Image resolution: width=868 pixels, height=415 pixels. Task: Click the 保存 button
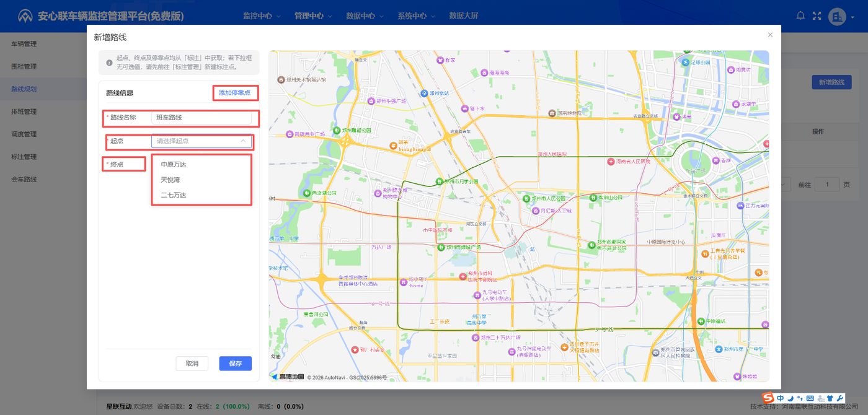[x=236, y=364]
